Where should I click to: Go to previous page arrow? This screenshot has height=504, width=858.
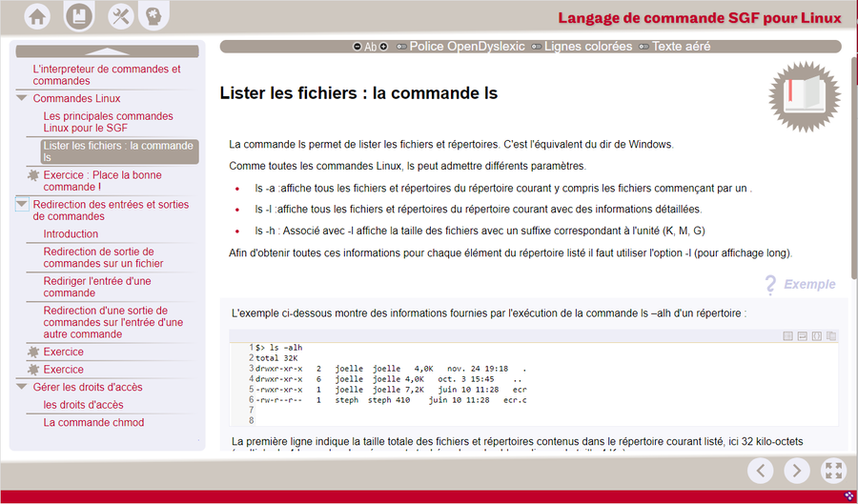[760, 470]
